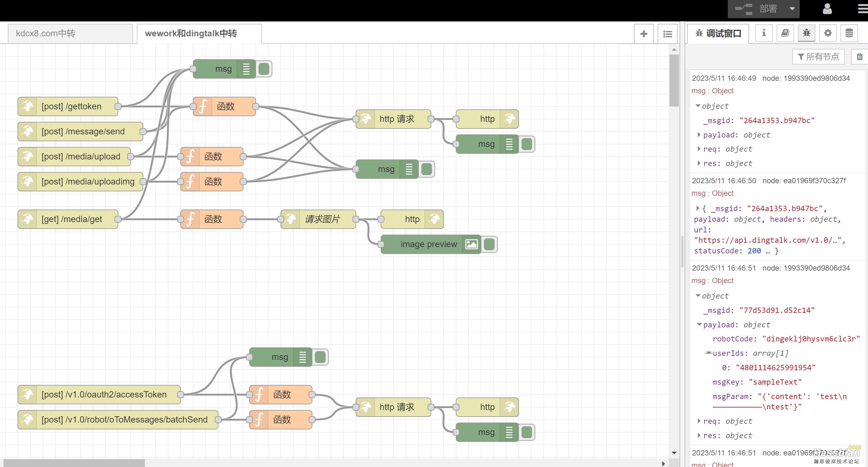Open the help book sidebar tab
Image resolution: width=868 pixels, height=467 pixels.
click(785, 33)
